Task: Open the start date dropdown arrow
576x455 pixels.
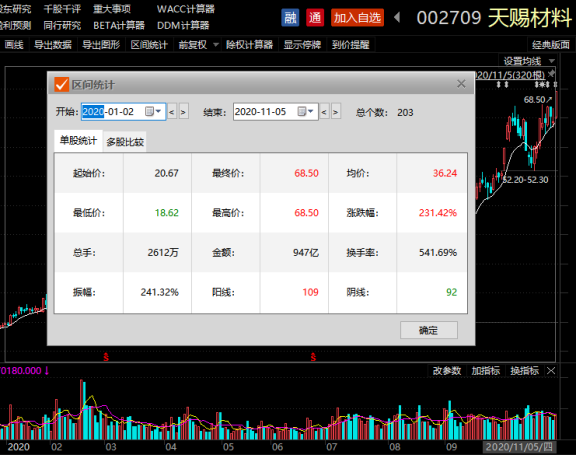Action: point(158,111)
